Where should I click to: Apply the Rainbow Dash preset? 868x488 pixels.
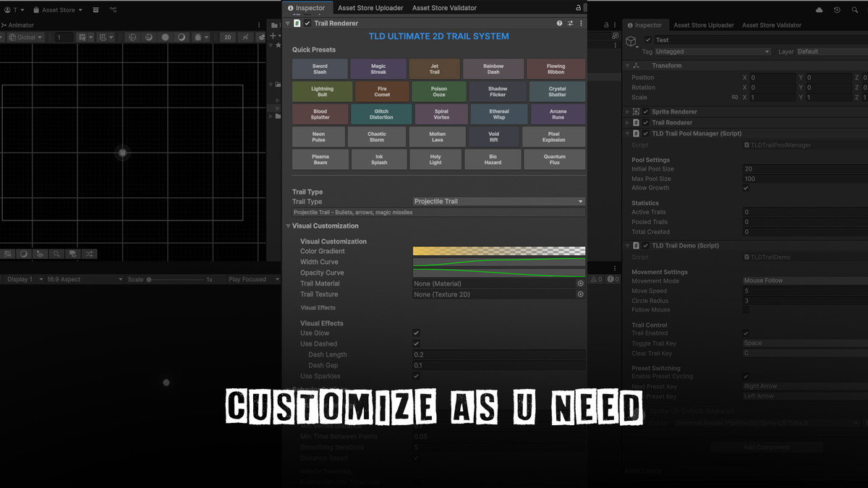tap(493, 69)
